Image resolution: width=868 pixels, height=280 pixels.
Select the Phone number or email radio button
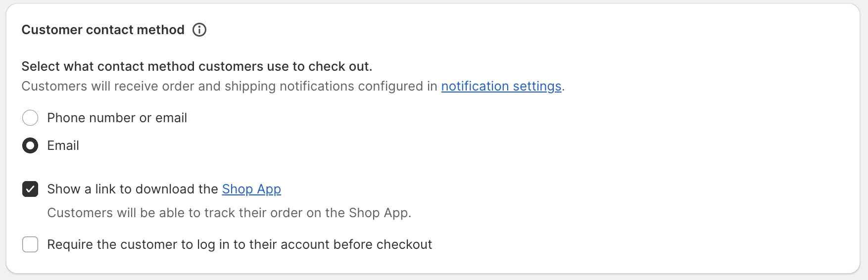tap(30, 118)
